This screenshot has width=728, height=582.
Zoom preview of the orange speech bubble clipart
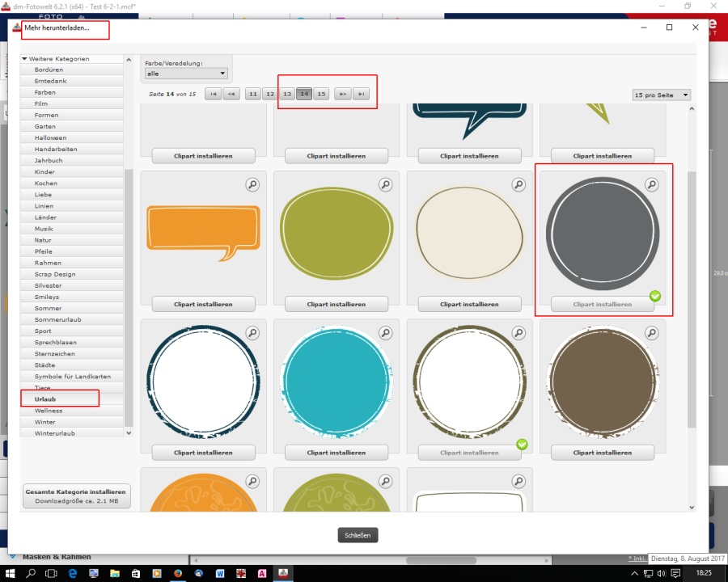[252, 185]
